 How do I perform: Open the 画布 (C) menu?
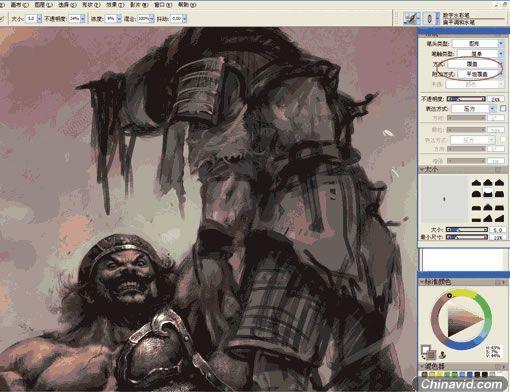20,5
